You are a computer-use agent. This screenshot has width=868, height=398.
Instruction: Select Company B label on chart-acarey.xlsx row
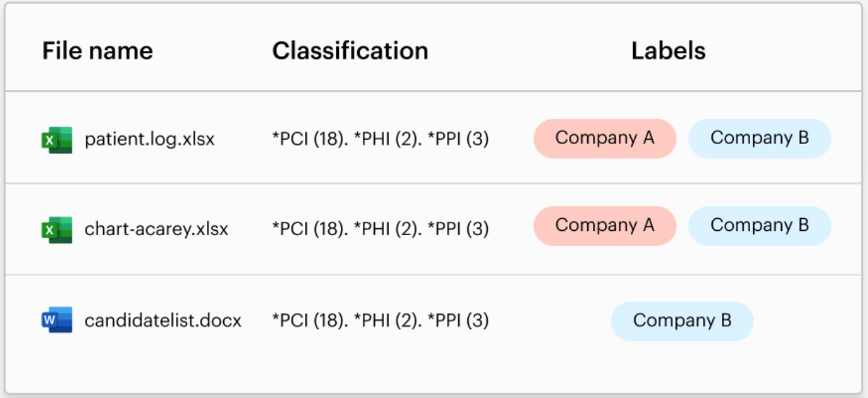tap(760, 226)
